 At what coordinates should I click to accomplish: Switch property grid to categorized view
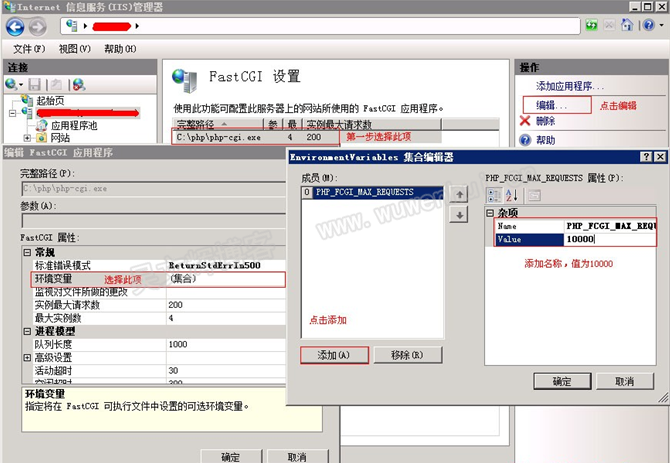[494, 194]
